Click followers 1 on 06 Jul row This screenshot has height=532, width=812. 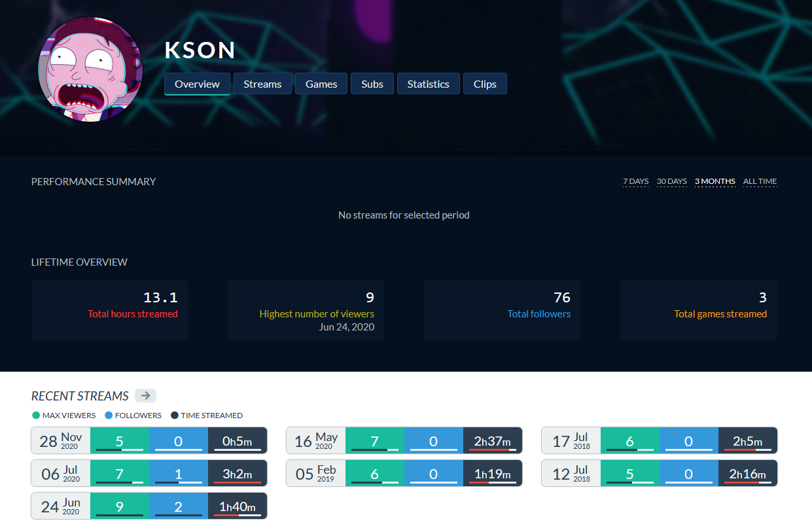click(179, 473)
